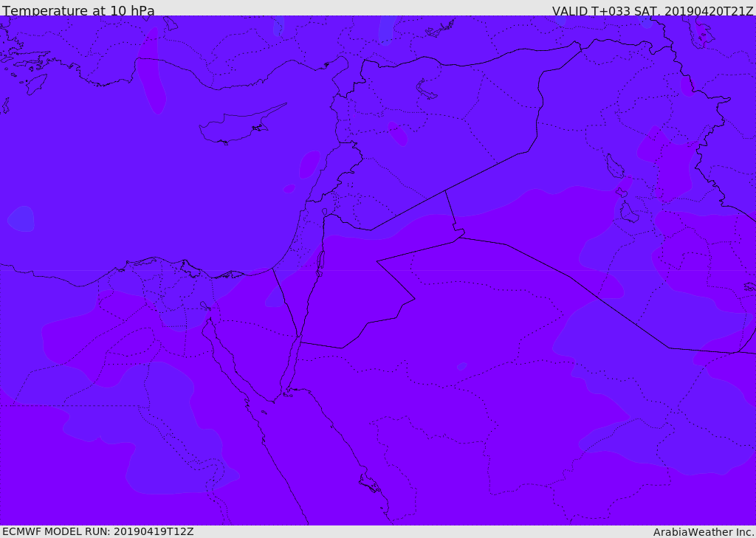
Task: Click the 'VALID T+033 SAT. 20190420T21Z' timestamp text
Action: [x=653, y=10]
